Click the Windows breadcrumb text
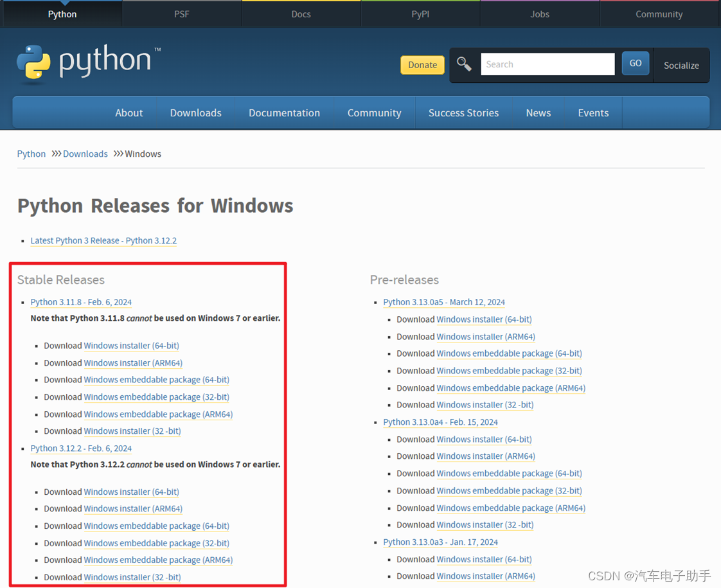 [143, 154]
